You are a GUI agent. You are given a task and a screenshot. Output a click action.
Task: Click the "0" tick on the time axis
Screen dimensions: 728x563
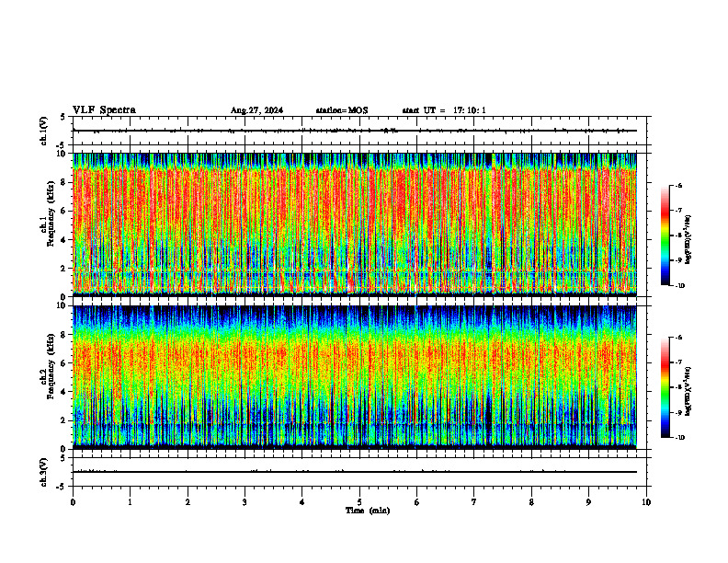point(73,502)
